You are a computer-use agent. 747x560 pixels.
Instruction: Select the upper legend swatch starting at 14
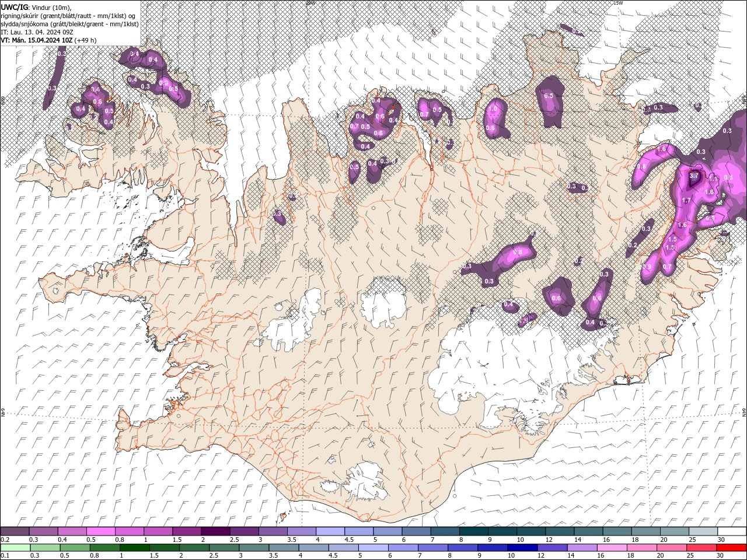[x=589, y=531]
